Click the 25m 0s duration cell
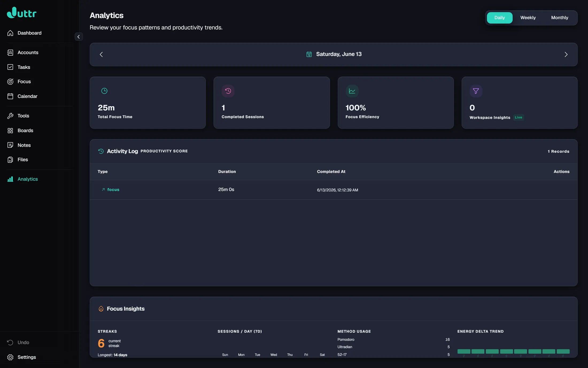 226,189
